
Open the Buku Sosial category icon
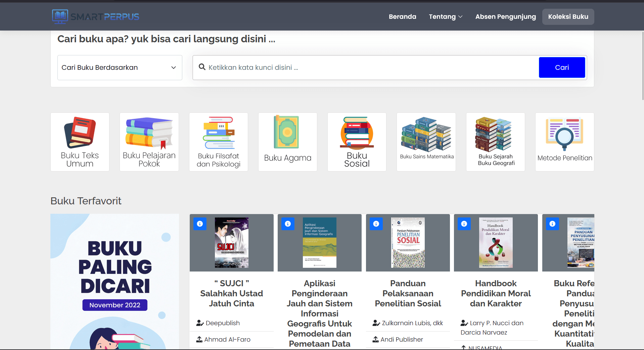(x=357, y=142)
